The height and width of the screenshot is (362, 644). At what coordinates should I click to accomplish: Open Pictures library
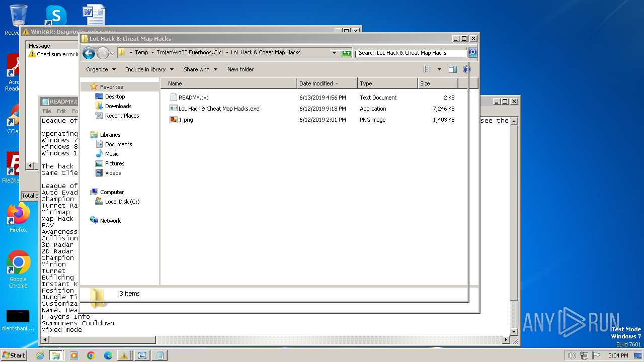(115, 163)
